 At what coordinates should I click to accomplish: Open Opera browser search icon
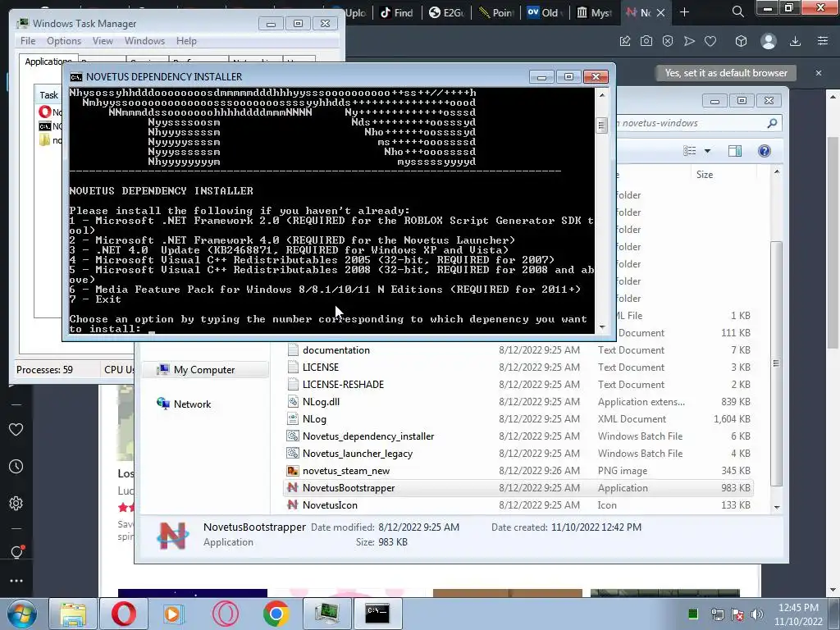(737, 11)
